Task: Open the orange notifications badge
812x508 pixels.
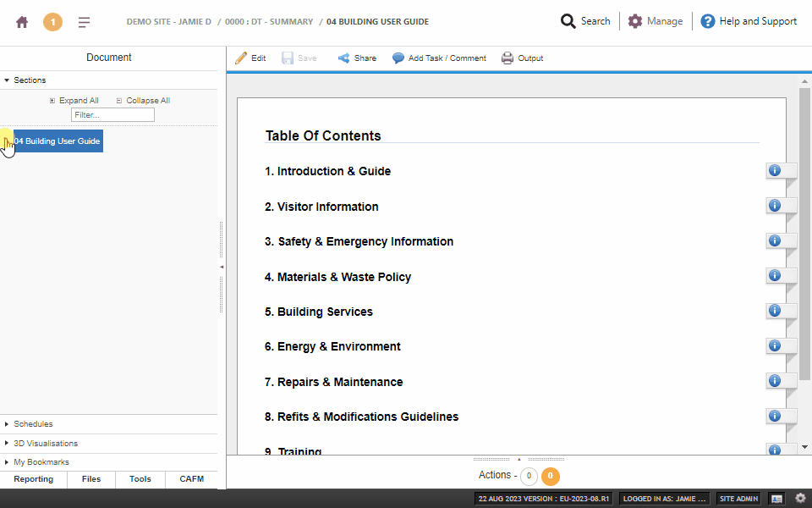Action: [x=52, y=22]
